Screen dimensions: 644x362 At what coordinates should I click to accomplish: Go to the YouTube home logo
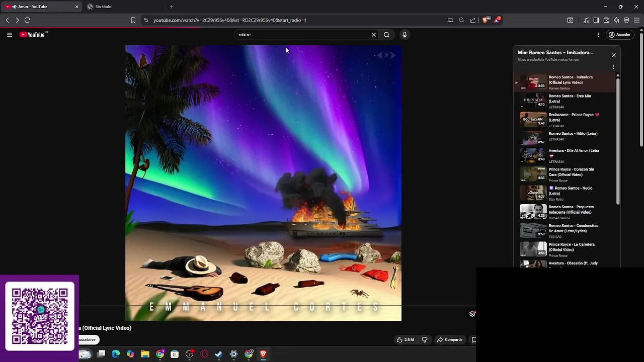point(33,35)
